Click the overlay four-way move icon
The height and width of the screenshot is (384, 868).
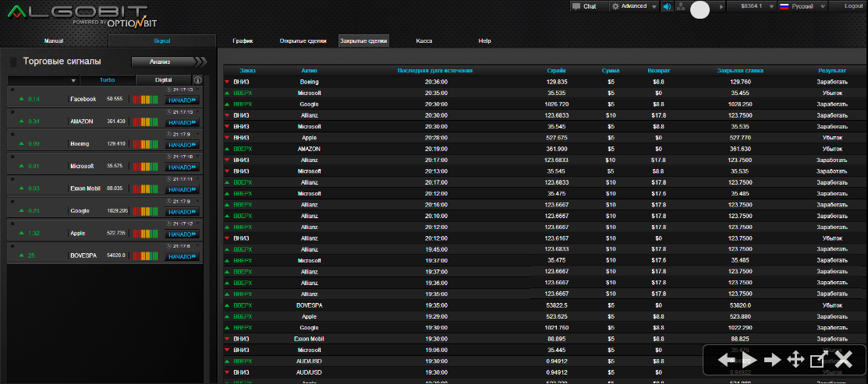point(795,361)
